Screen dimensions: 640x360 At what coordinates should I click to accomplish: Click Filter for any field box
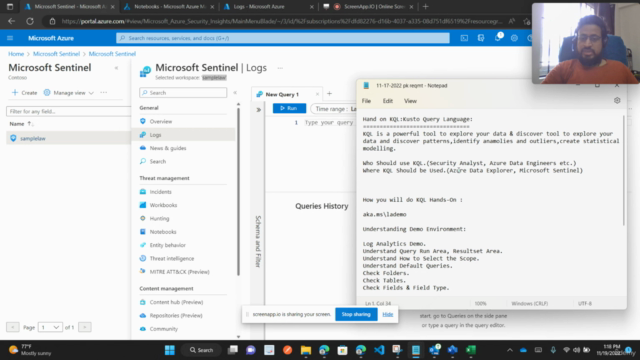[68, 111]
